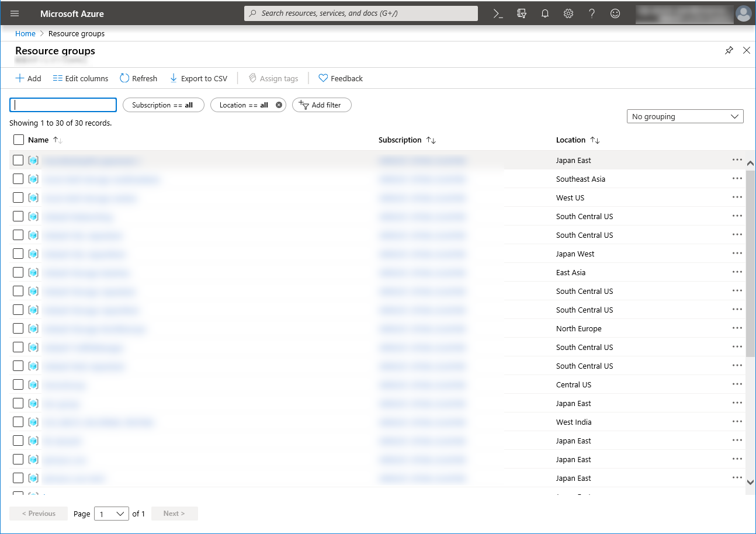Open the Subscription == all filter
Screen dimensions: 756x534
[x=163, y=105]
